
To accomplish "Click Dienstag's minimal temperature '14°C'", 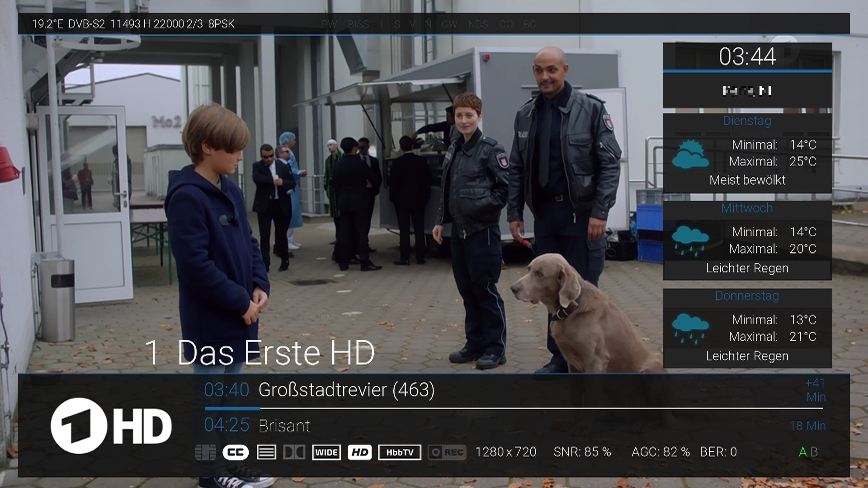I will point(803,145).
